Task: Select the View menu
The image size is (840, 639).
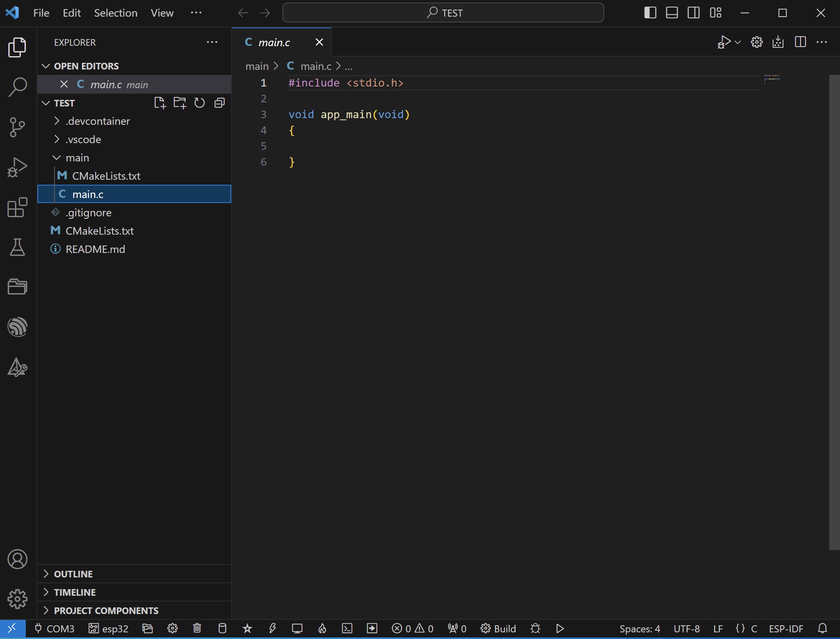Action: click(x=161, y=12)
